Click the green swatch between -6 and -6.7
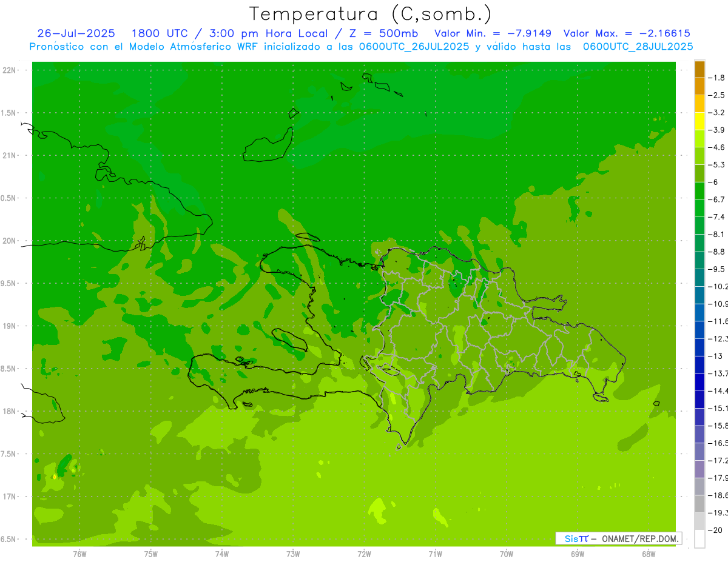This screenshot has width=728, height=562. pos(699,191)
